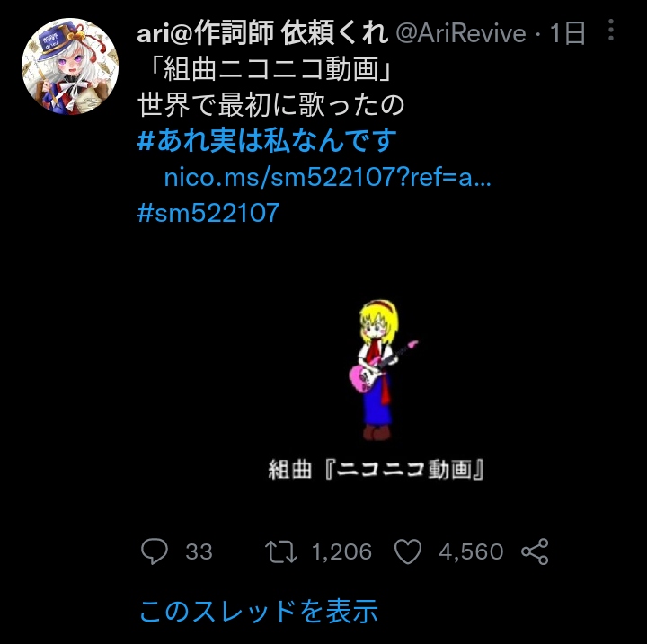Image resolution: width=647 pixels, height=644 pixels.
Task: View the 1,206 retweets count
Action: [341, 551]
